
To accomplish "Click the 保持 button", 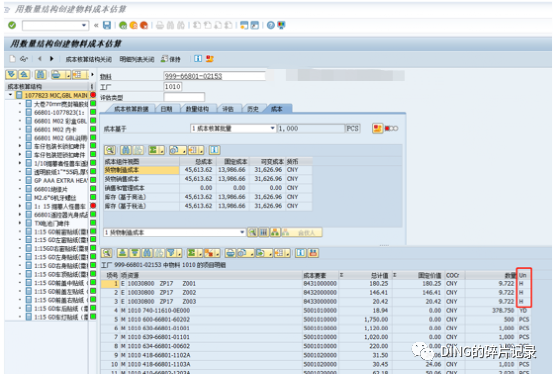I will [171, 59].
